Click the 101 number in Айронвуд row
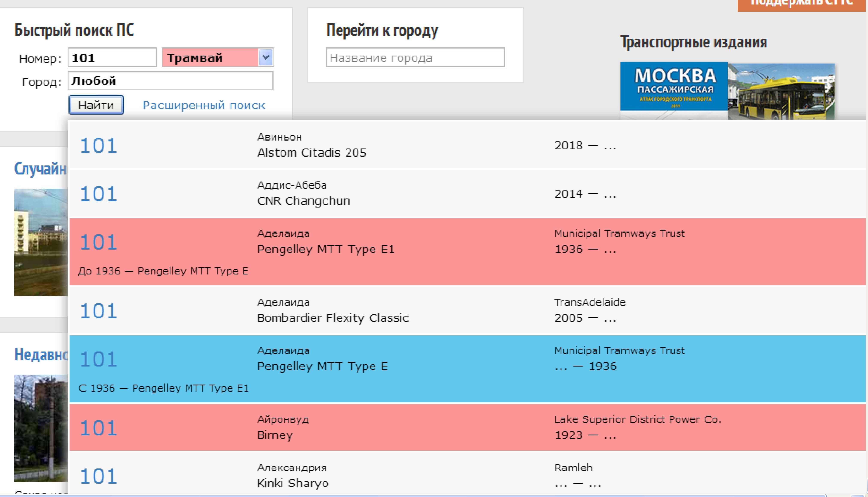868x497 pixels. pyautogui.click(x=98, y=428)
